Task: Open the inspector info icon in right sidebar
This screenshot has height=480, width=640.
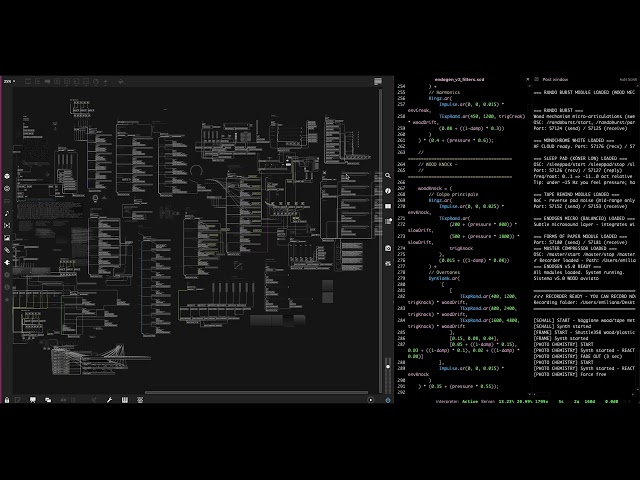Action: 388,191
